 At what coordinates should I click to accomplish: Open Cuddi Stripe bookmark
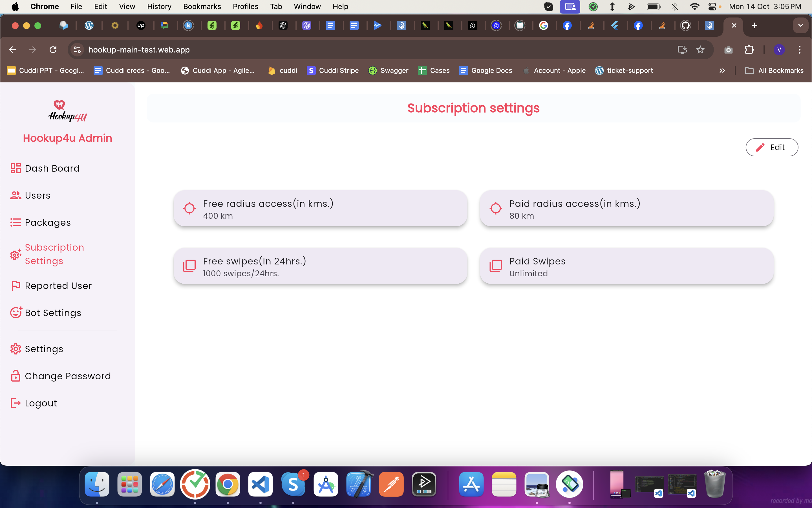tap(332, 70)
